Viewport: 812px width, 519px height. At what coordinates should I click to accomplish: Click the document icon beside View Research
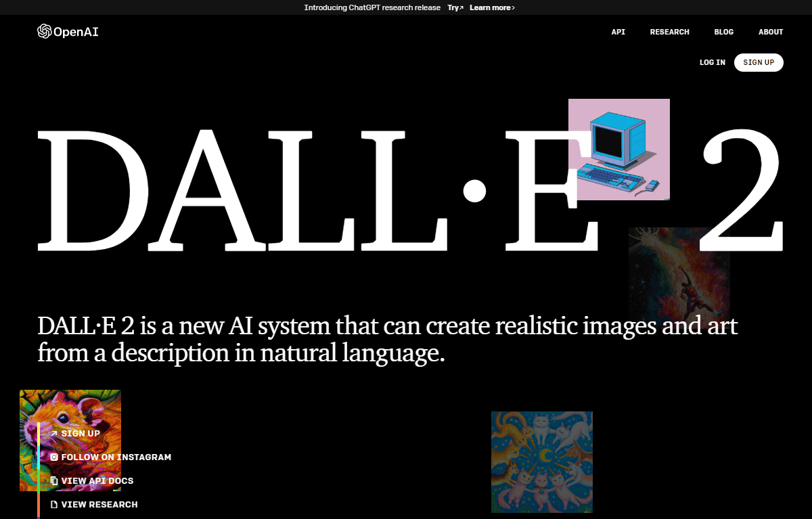pos(54,504)
